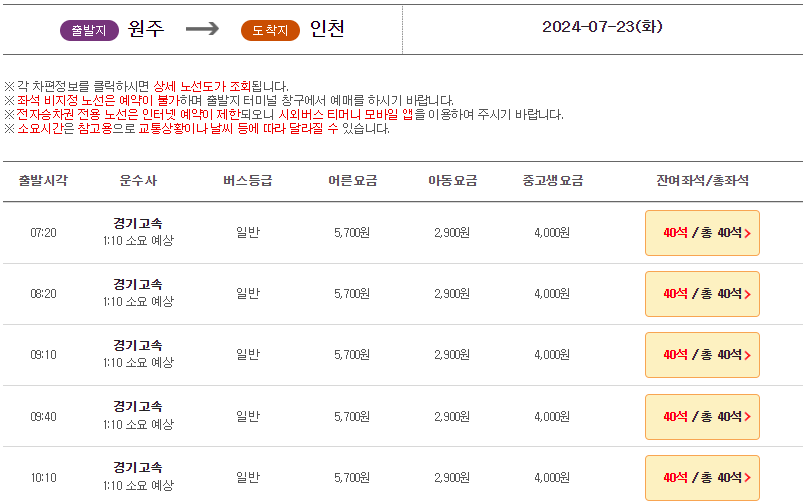
Task: Select the 09:10 bus seat button
Action: (702, 355)
